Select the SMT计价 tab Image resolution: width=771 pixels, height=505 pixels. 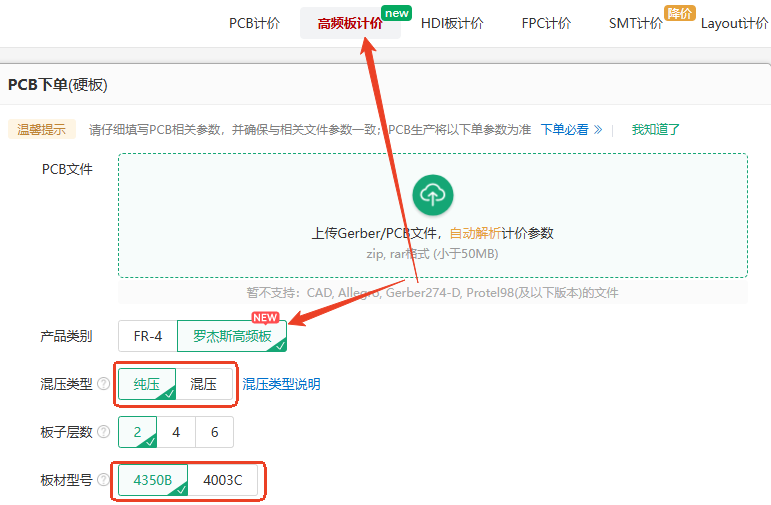(636, 23)
